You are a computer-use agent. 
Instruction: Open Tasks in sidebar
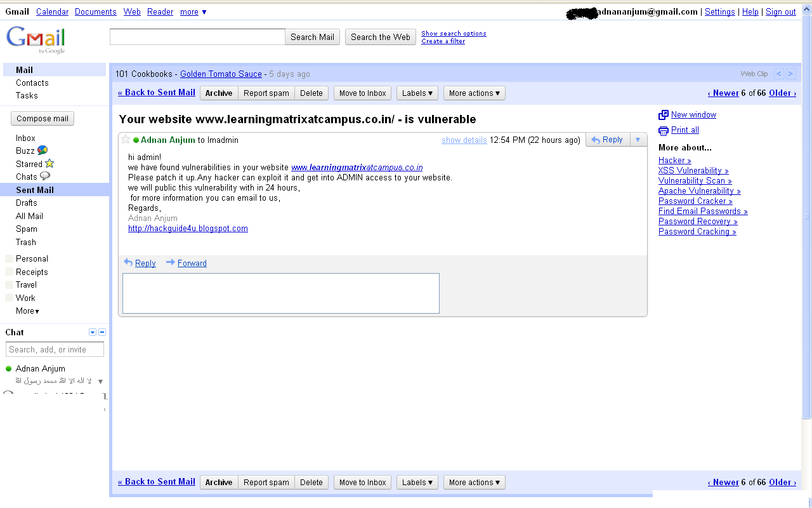(x=27, y=95)
